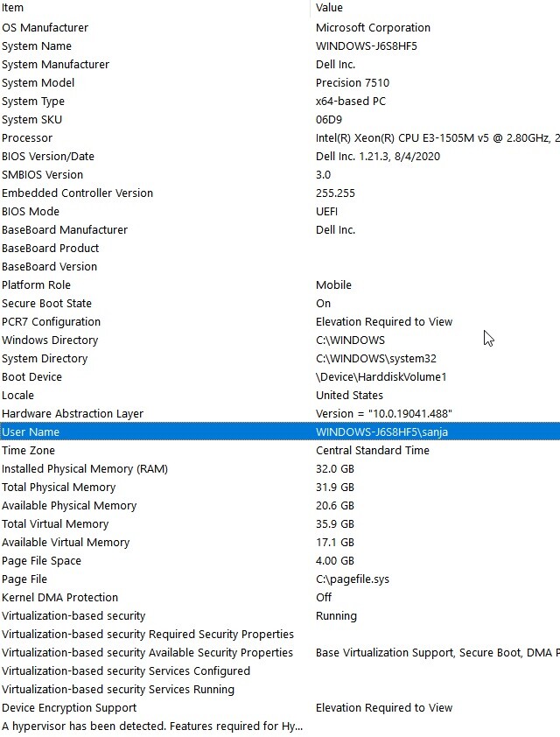
Task: Select Virtualization-based security Required Security Properties
Action: 280,634
